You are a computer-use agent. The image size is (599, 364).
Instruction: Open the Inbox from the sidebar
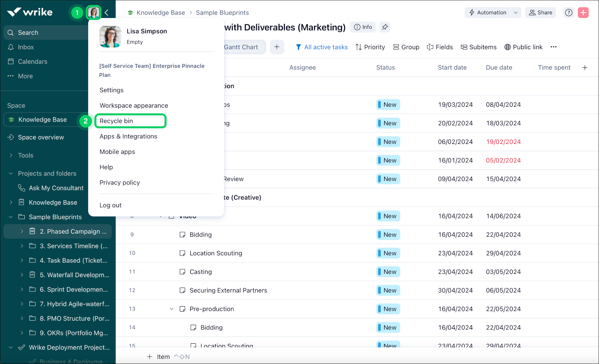pos(26,47)
